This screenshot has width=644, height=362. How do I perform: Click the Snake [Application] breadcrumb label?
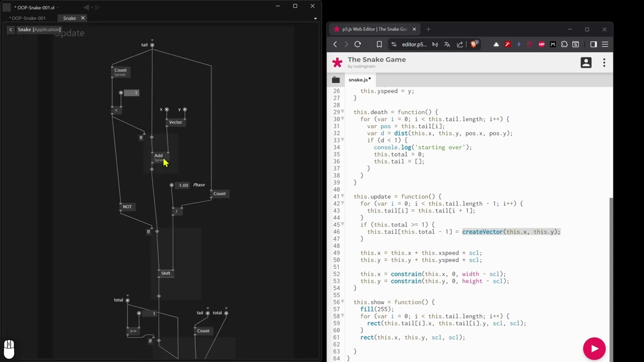pyautogui.click(x=39, y=30)
